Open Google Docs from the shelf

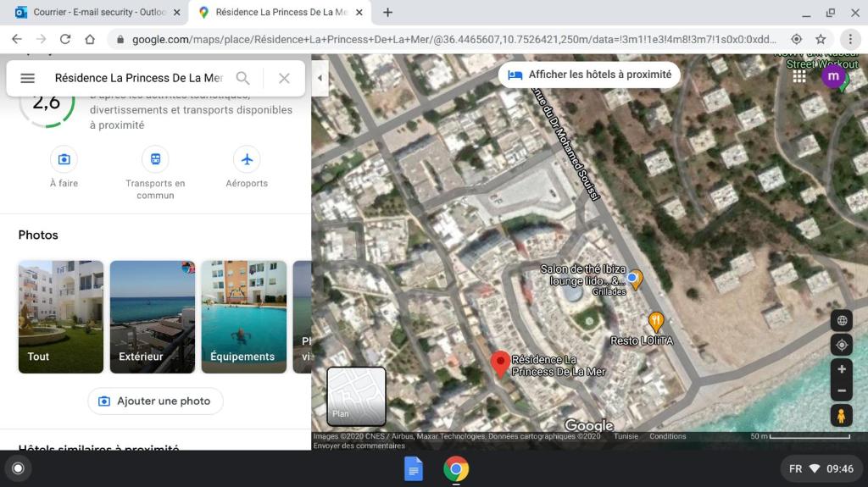414,469
